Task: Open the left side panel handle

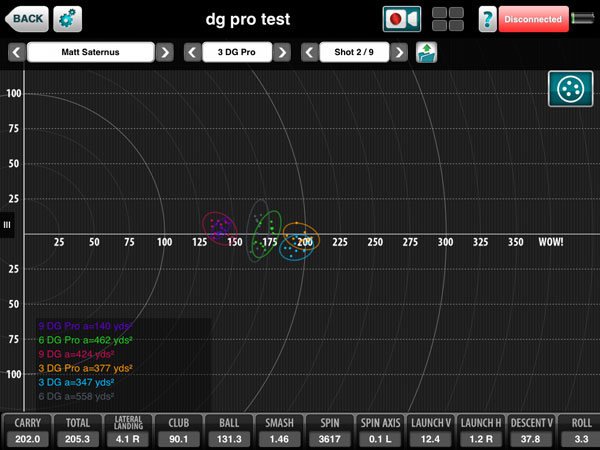Action: (6, 225)
